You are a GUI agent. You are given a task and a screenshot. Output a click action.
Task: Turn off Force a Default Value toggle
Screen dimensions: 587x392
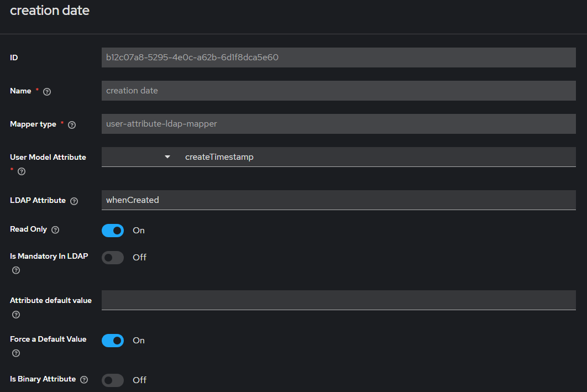[113, 341]
